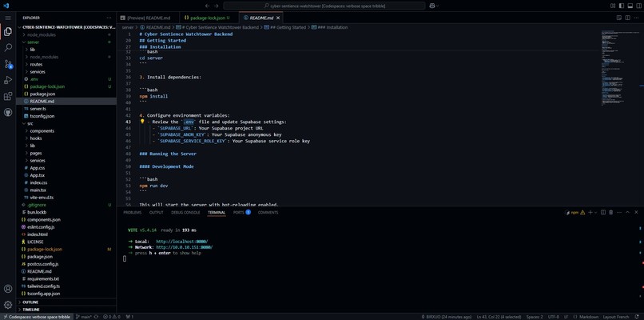644x320 pixels.
Task: Expand the TIMELINE section
Action: point(66,310)
